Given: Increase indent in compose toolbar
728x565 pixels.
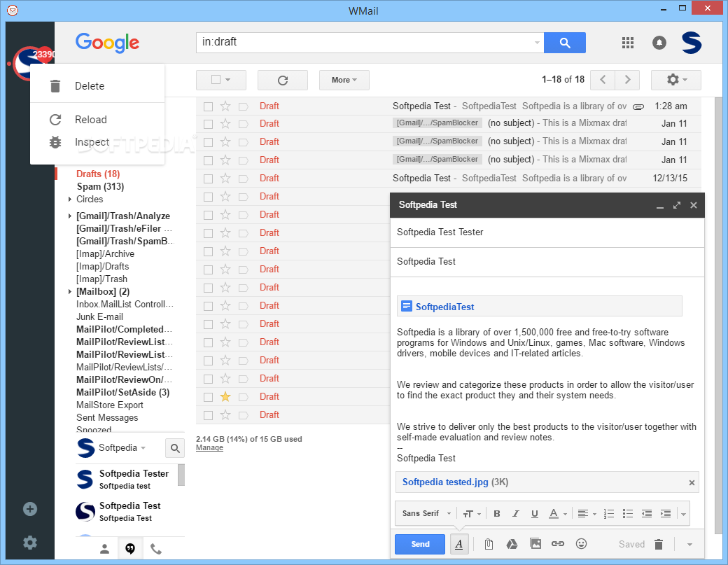Looking at the screenshot, I should coord(665,513).
